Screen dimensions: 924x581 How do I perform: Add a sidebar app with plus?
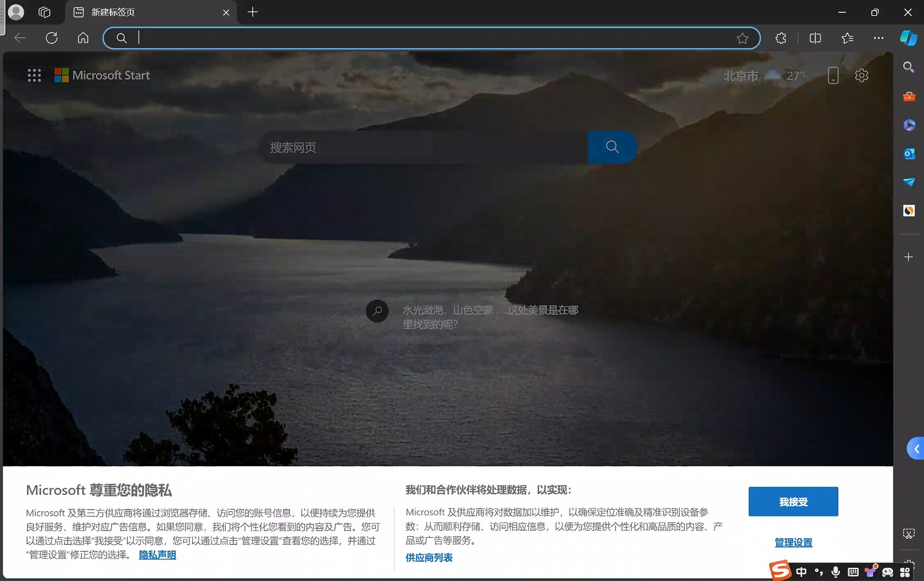tap(908, 257)
